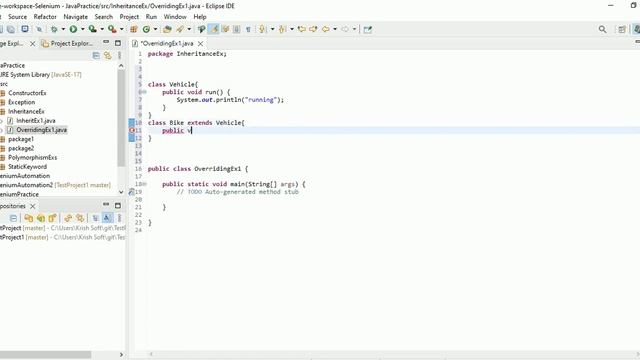Maximize the Package Explorer view
Viewport: 640px width, 360px height.
118,43
